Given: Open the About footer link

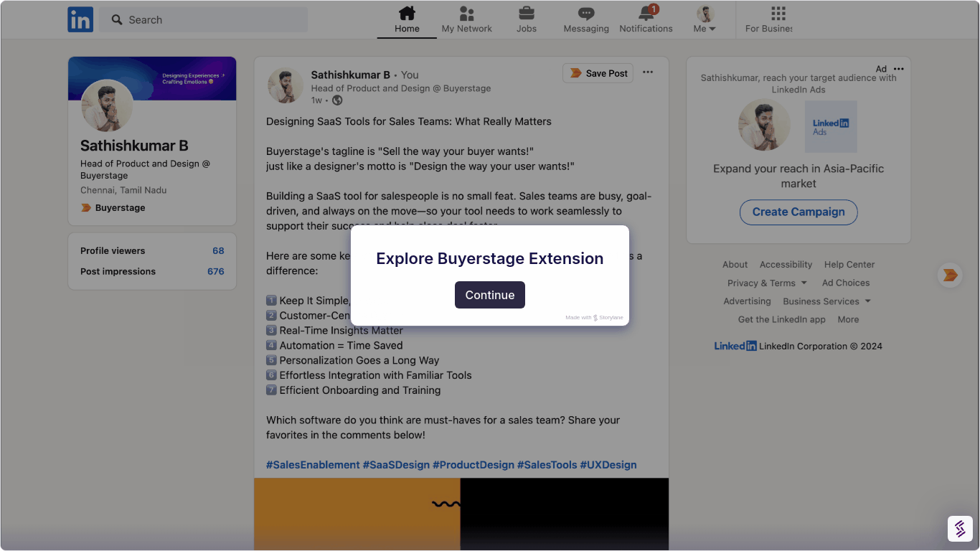Looking at the screenshot, I should [x=735, y=265].
